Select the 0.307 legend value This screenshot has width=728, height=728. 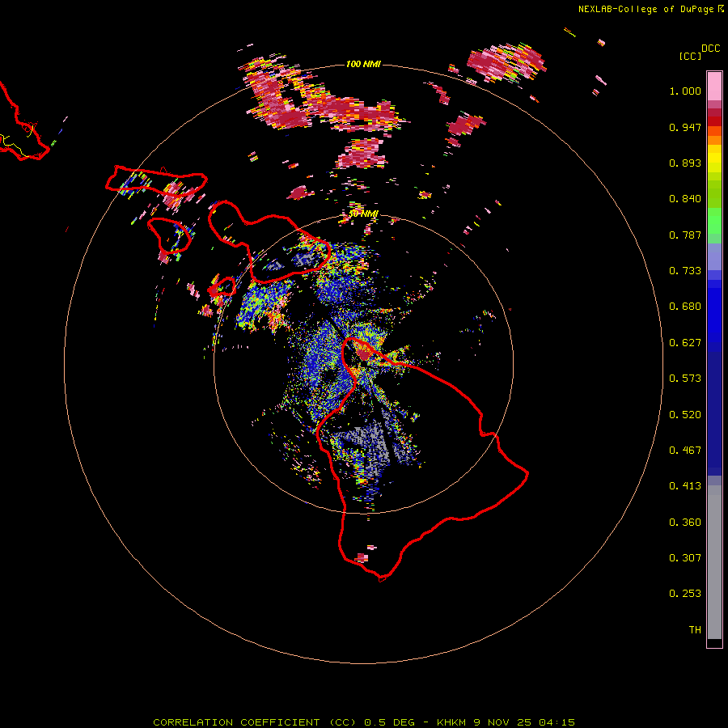[x=685, y=558]
